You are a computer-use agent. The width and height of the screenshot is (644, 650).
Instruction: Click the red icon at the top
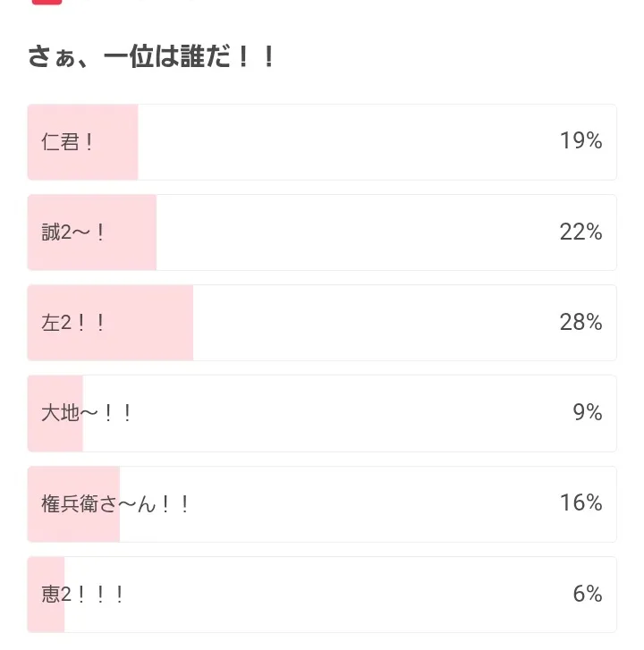(x=47, y=2)
